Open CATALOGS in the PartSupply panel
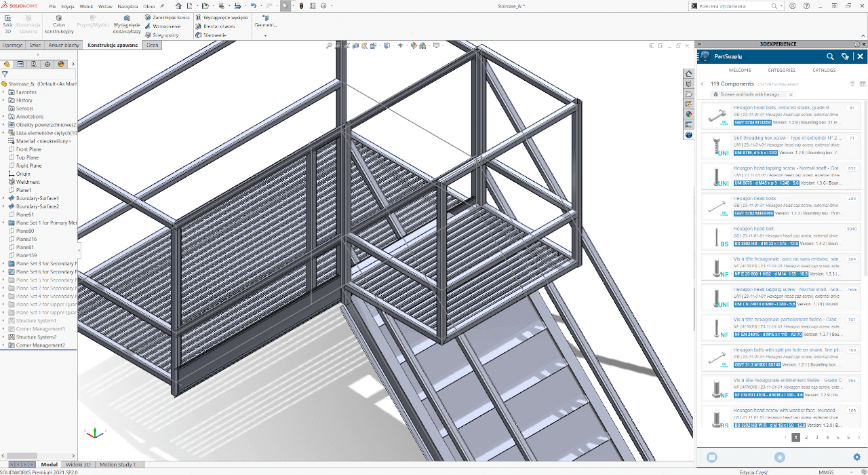 point(824,71)
